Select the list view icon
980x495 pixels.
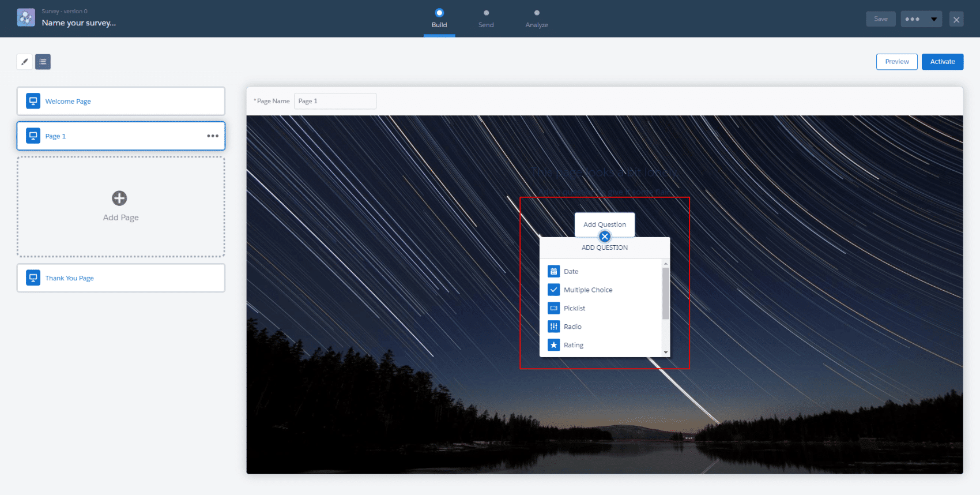43,62
